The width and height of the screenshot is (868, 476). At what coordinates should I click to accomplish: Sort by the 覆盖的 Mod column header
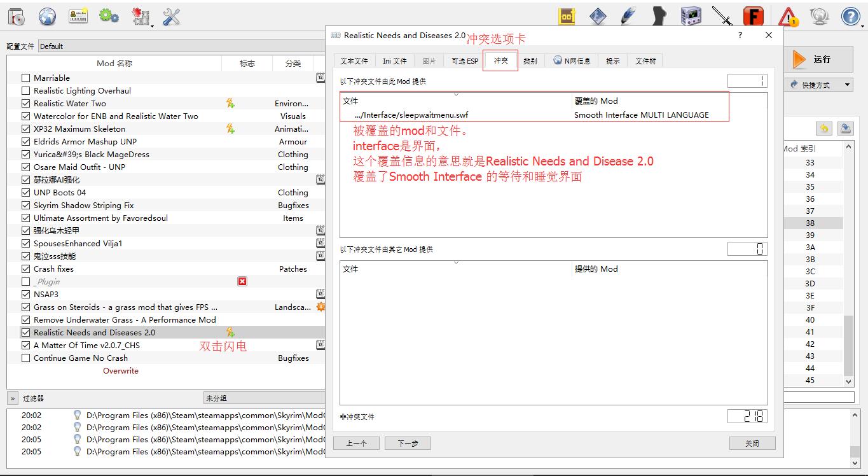(x=670, y=101)
